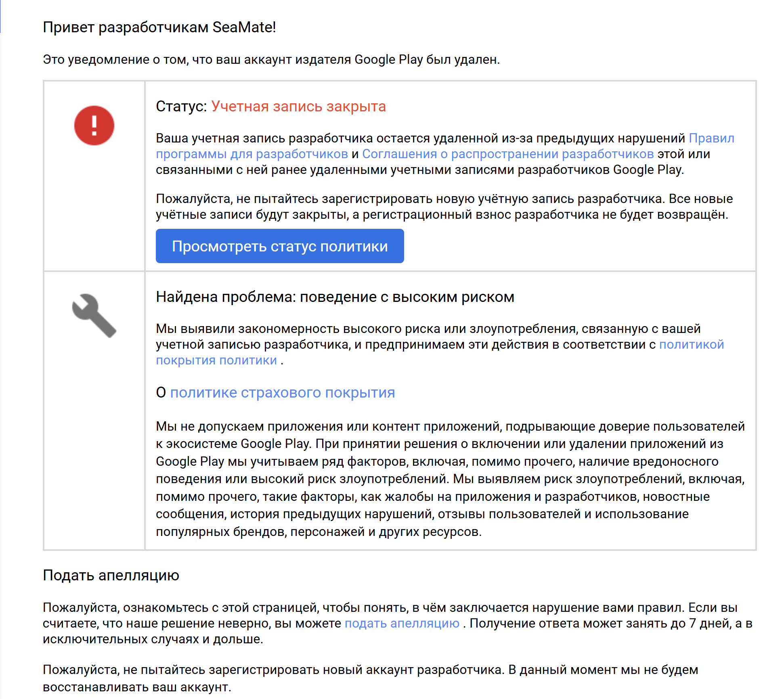Open the 'политике страхового покрытия' heading link
784x699 pixels.
click(283, 392)
